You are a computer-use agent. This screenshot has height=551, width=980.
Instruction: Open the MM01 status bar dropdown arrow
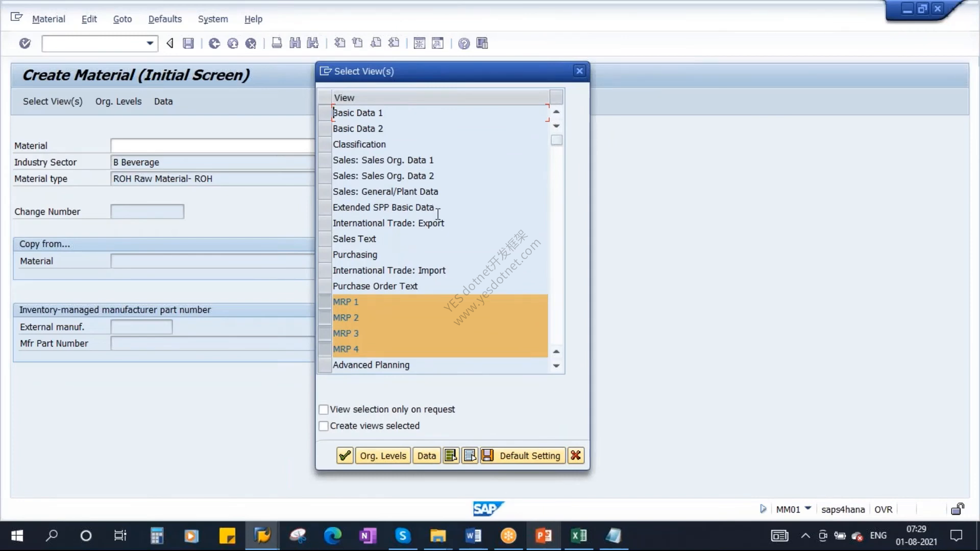(x=807, y=508)
